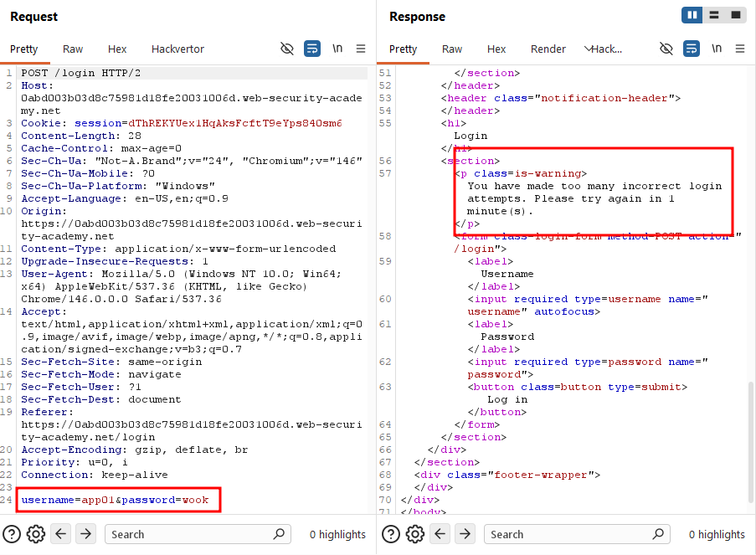Select top-bottom split layout icon

(714, 15)
